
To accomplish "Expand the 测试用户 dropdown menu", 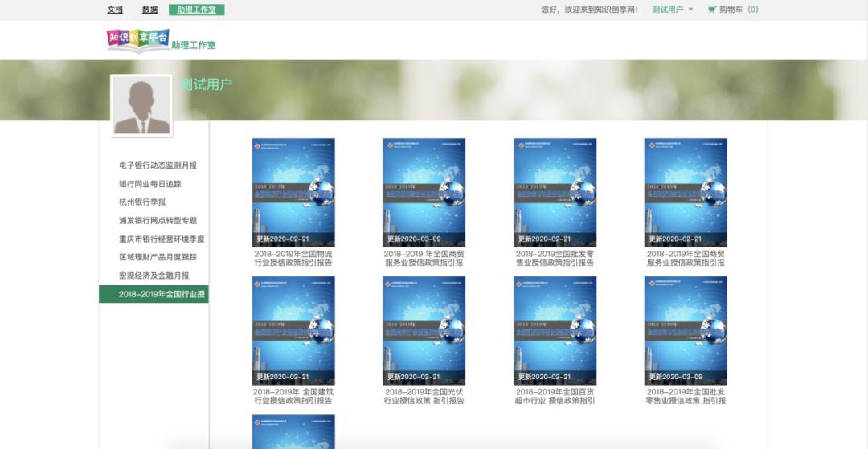I will pyautogui.click(x=672, y=10).
